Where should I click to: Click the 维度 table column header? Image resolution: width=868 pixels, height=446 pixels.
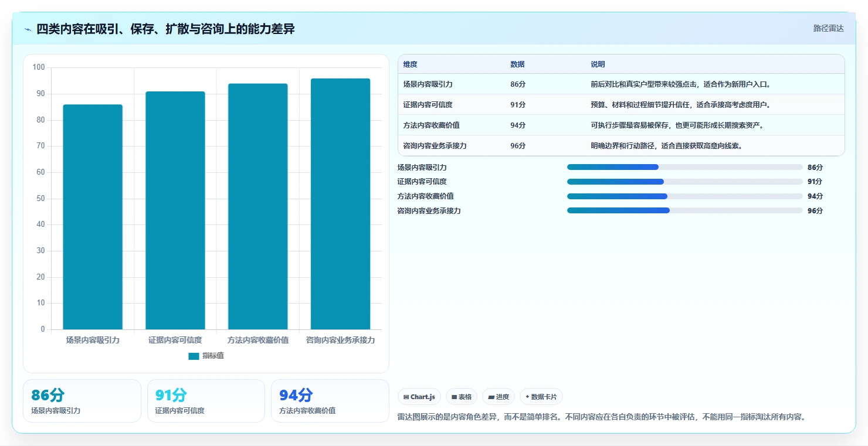pos(410,64)
